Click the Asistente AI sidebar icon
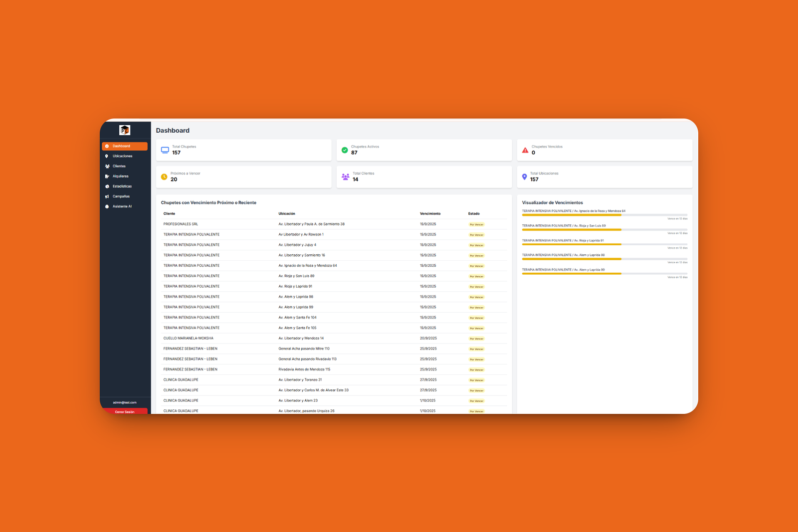The height and width of the screenshot is (532, 798). [107, 206]
